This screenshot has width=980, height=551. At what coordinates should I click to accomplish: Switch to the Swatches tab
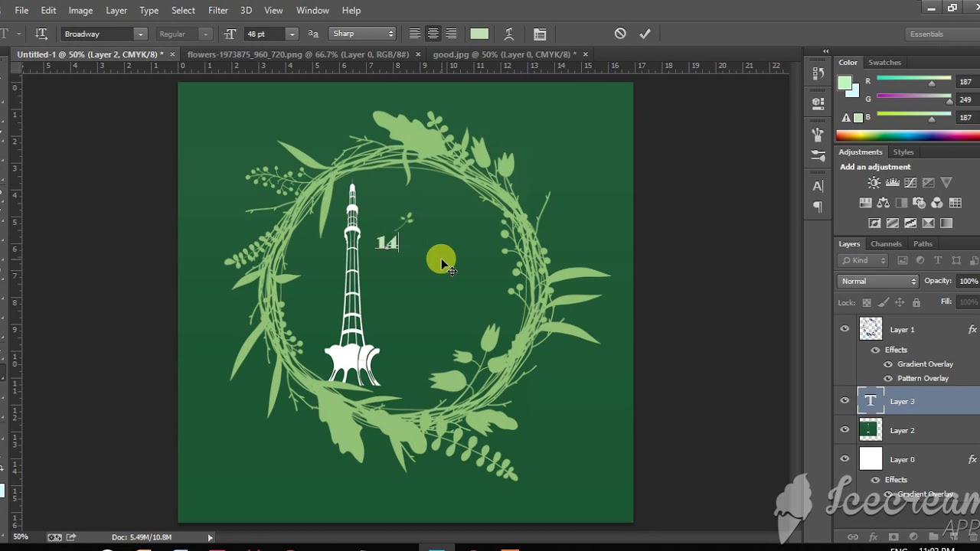coord(884,62)
